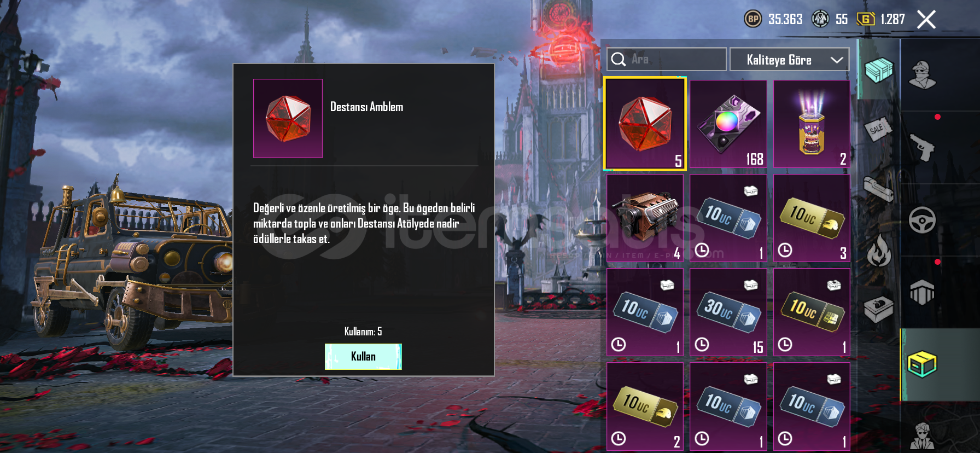Open the character outfit category icon
The image size is (980, 453).
click(x=922, y=75)
